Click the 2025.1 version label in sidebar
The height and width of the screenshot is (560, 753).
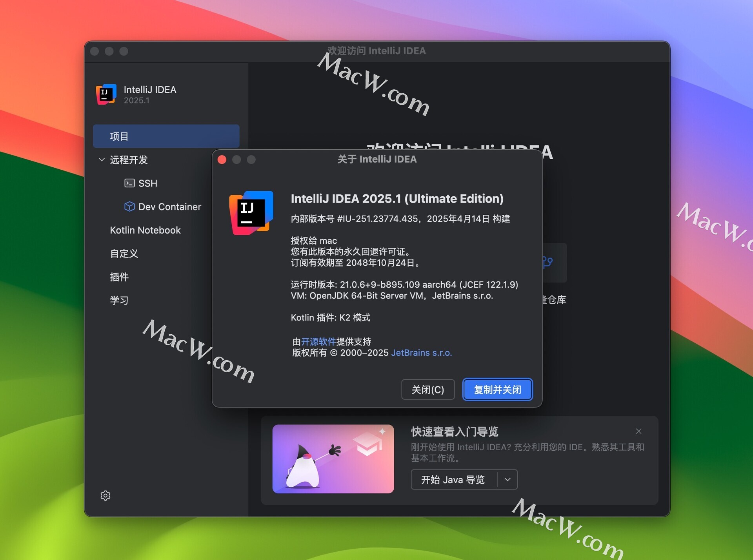(x=136, y=100)
